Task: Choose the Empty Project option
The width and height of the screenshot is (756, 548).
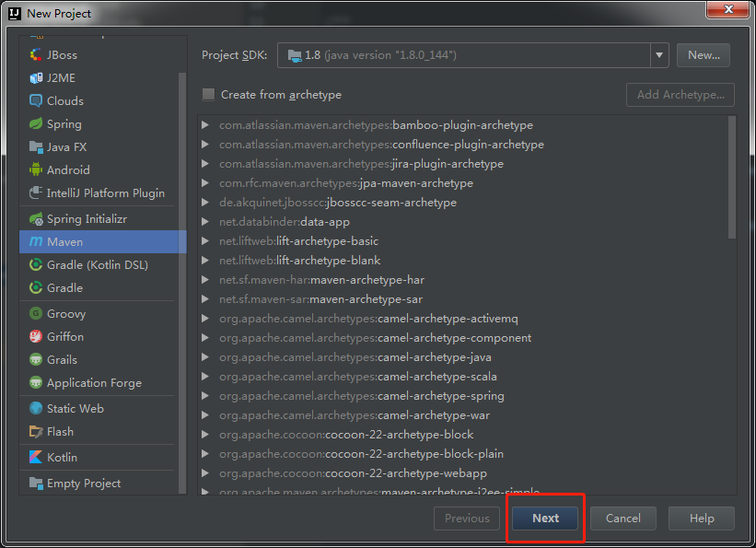Action: tap(99, 484)
